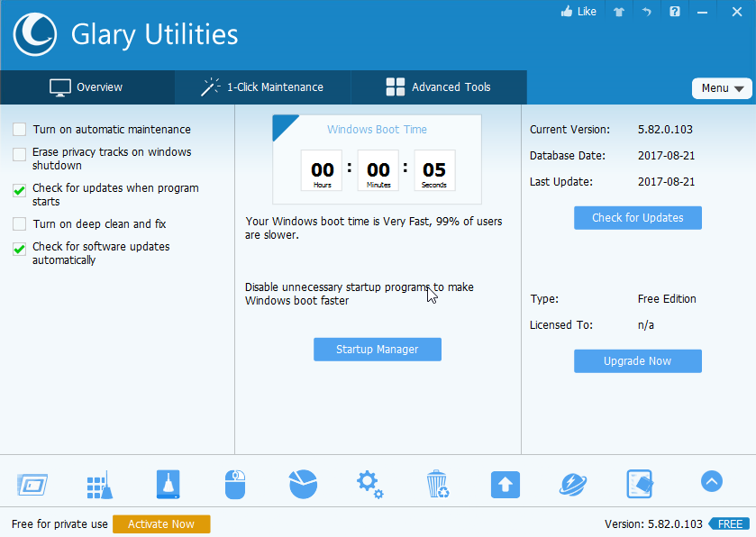This screenshot has height=537, width=756.
Task: Expand more tools with the circular chevron
Action: (712, 481)
